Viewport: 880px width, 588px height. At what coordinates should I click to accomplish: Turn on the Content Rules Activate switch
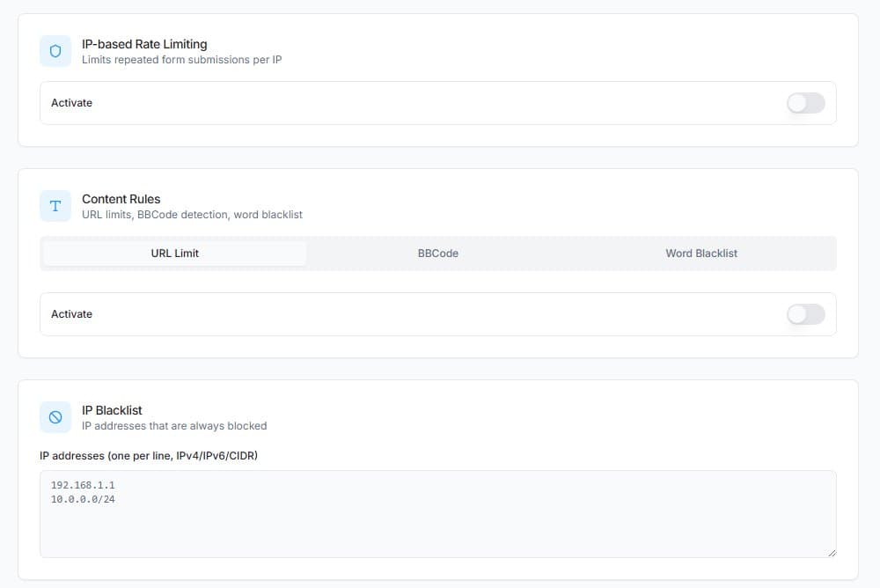pos(806,314)
